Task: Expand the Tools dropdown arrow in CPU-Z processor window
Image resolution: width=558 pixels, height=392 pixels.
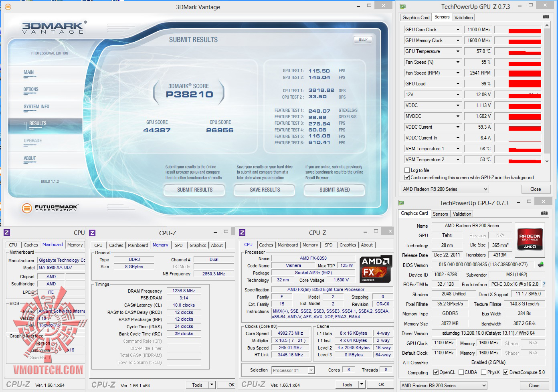Action: coord(362,384)
